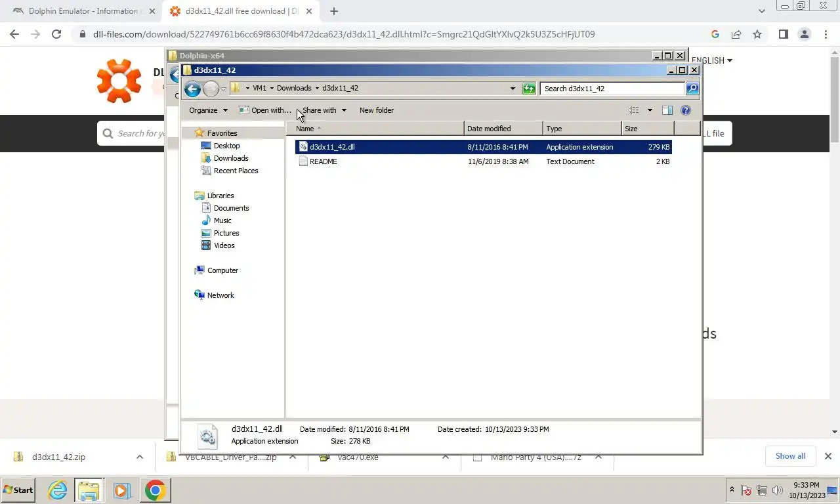The height and width of the screenshot is (504, 840).
Task: Click the change view icon
Action: [x=634, y=110]
